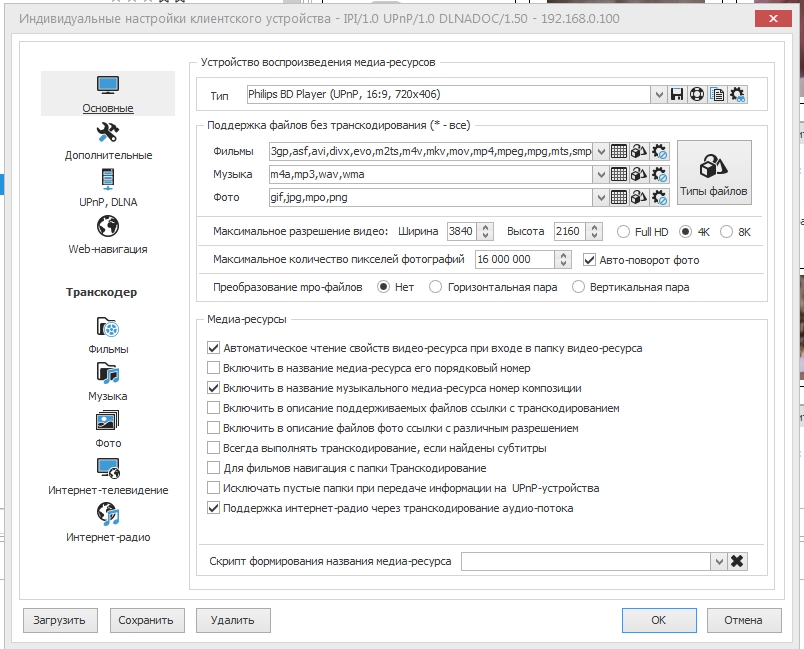The width and height of the screenshot is (804, 649).
Task: Click the Типы файлов button
Action: 714,173
